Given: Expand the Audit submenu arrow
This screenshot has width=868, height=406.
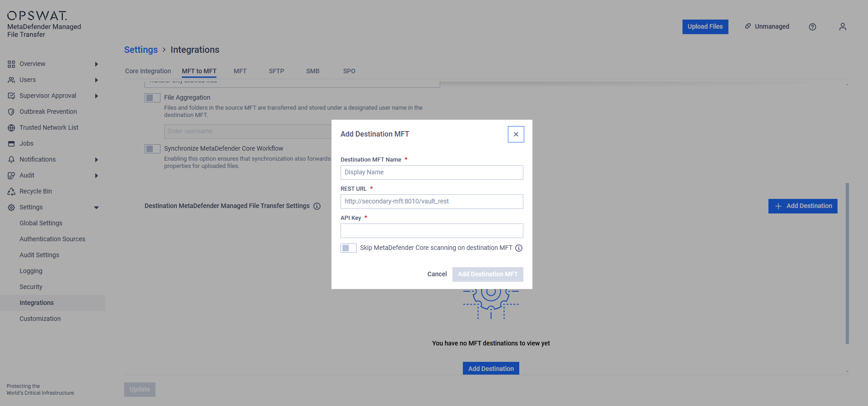Looking at the screenshot, I should [96, 176].
